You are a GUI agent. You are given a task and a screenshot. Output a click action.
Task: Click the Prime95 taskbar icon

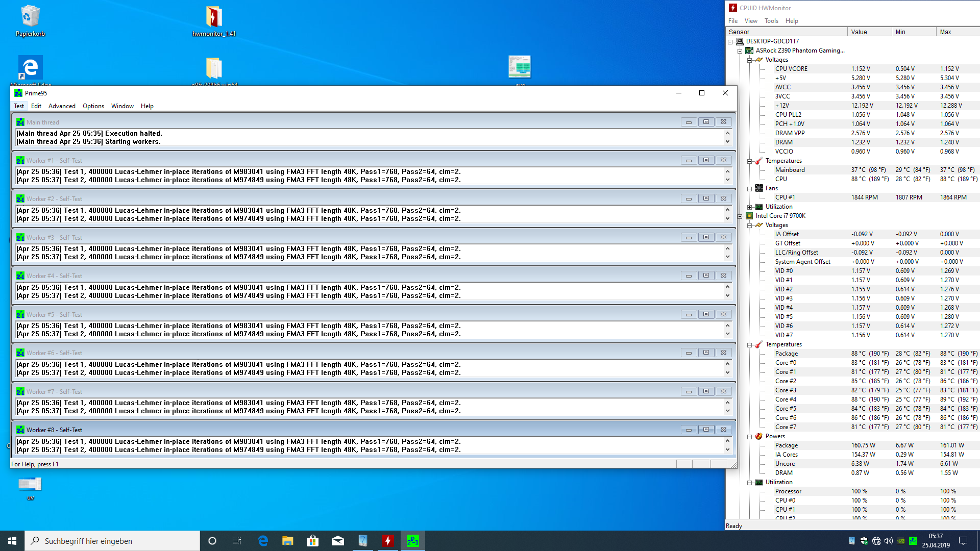click(x=412, y=541)
